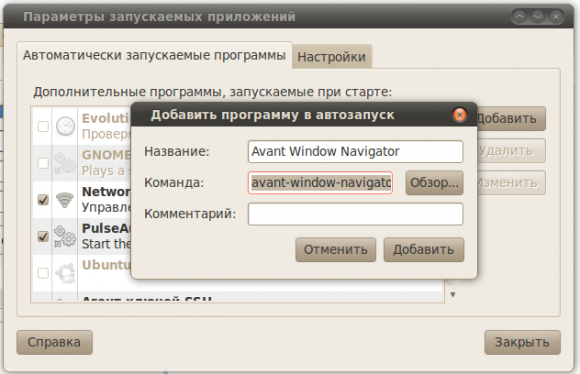Click the Network Manager wifi icon
580x374 pixels.
pyautogui.click(x=65, y=200)
